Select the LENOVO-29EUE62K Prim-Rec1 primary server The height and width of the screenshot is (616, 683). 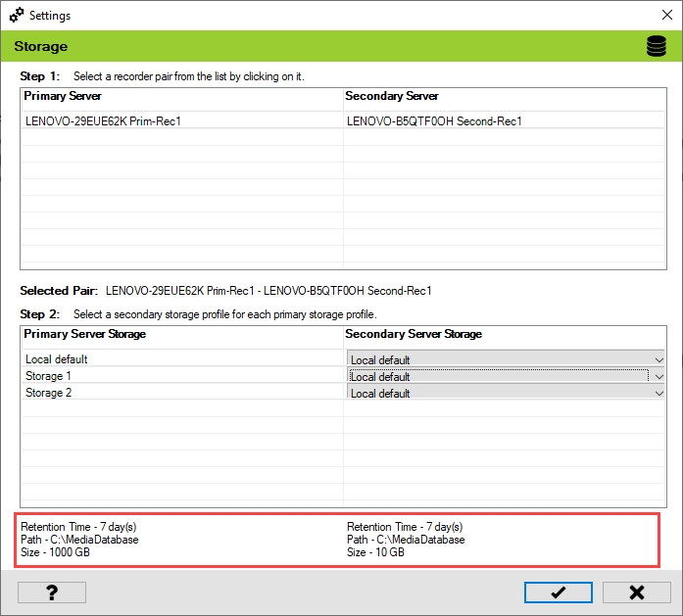coord(103,121)
